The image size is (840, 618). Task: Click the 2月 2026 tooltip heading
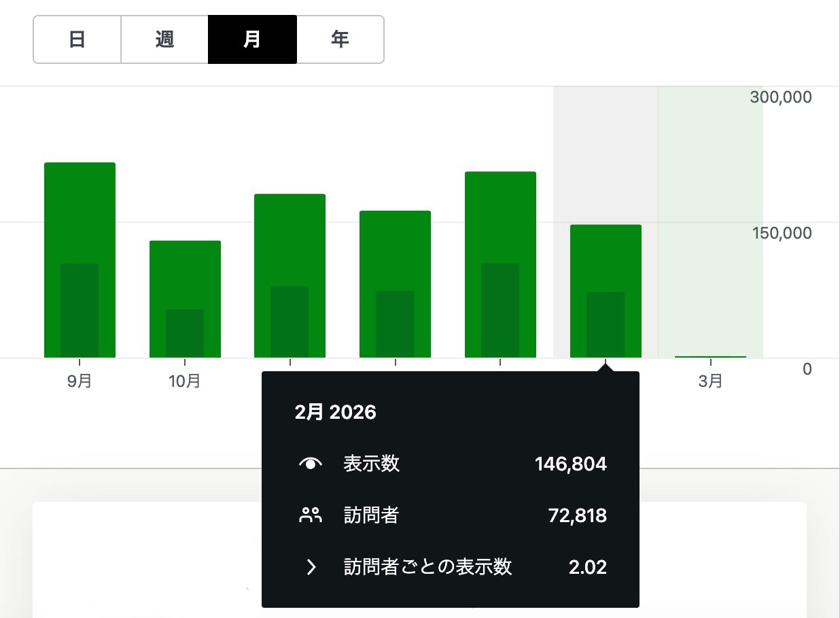point(335,412)
